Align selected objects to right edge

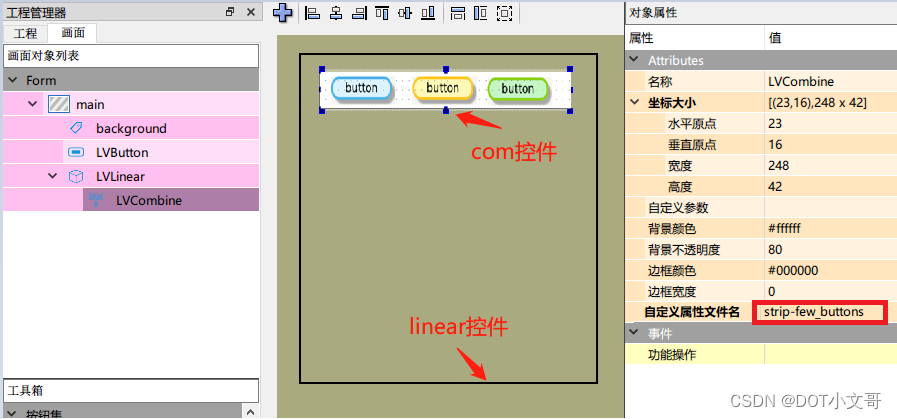click(x=359, y=13)
